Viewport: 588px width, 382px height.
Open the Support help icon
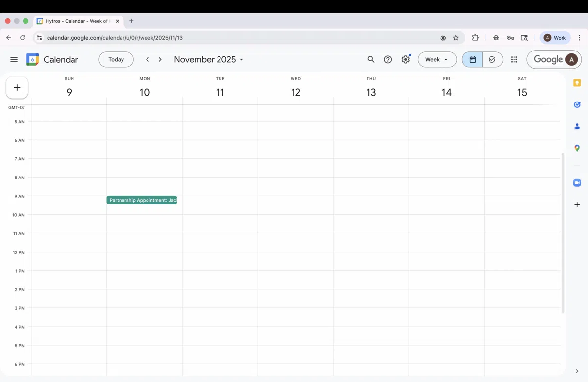coord(388,59)
